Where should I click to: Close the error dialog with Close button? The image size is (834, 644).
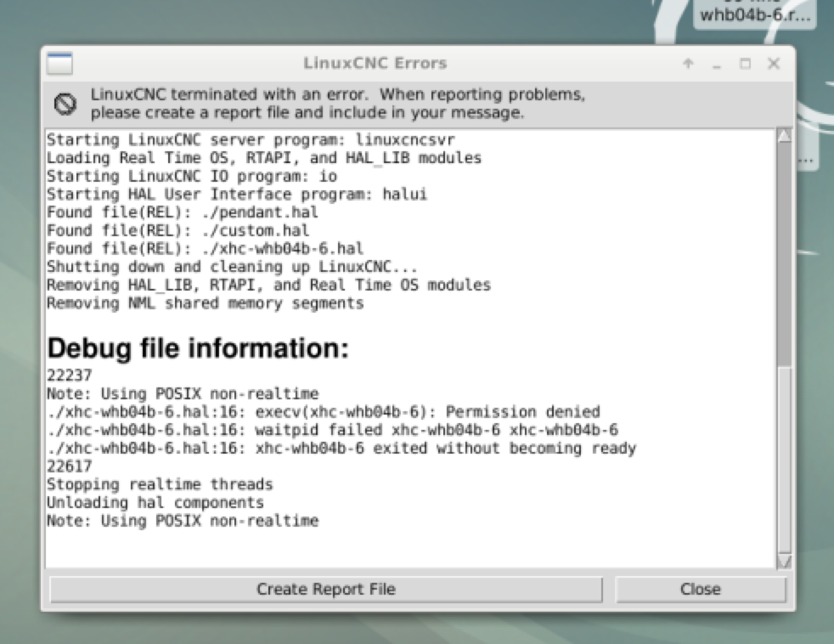(x=700, y=589)
